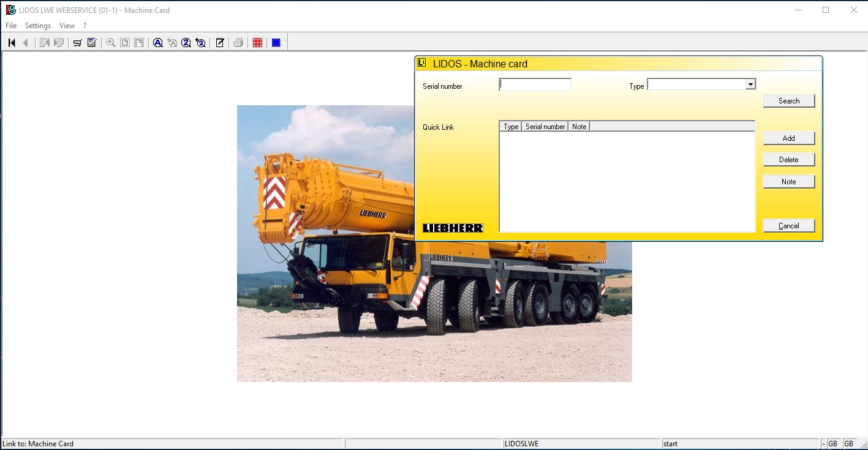Viewport: 868px width, 450px height.
Task: Click the blue circled 2 search icon
Action: (x=186, y=43)
